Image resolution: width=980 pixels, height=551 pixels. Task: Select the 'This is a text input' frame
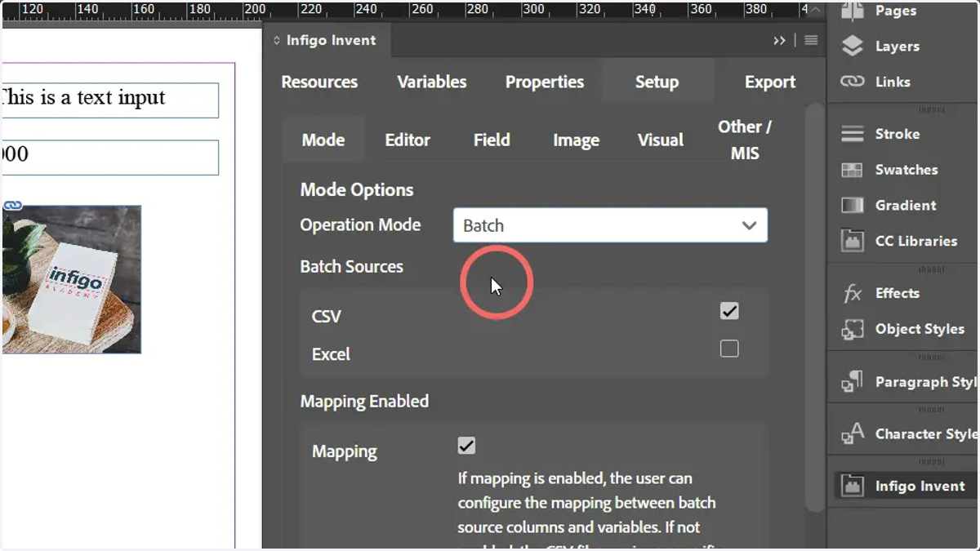[110, 100]
